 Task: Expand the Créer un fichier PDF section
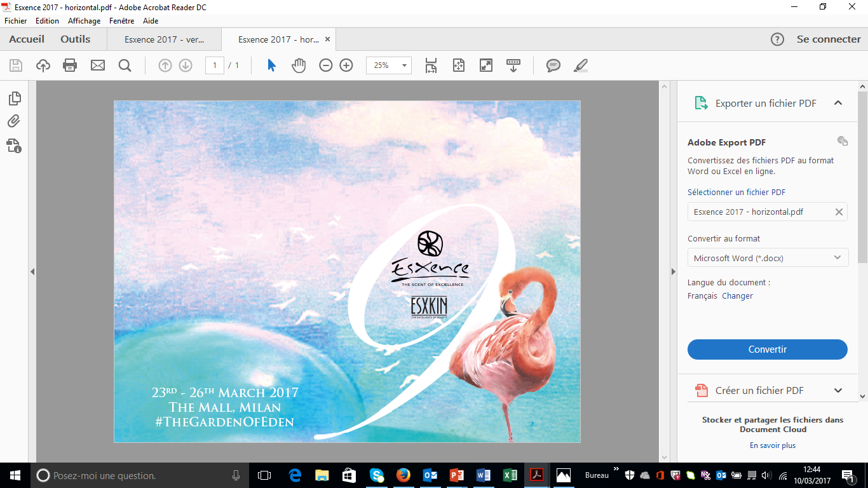click(x=837, y=390)
